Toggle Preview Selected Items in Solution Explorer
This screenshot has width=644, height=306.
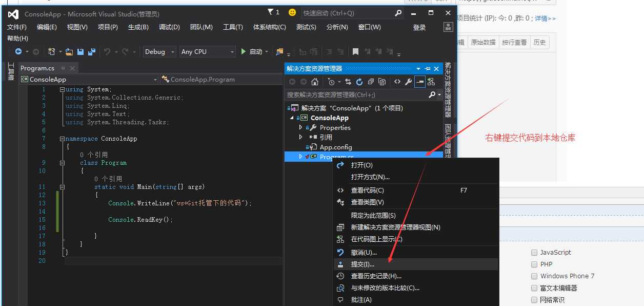point(420,82)
